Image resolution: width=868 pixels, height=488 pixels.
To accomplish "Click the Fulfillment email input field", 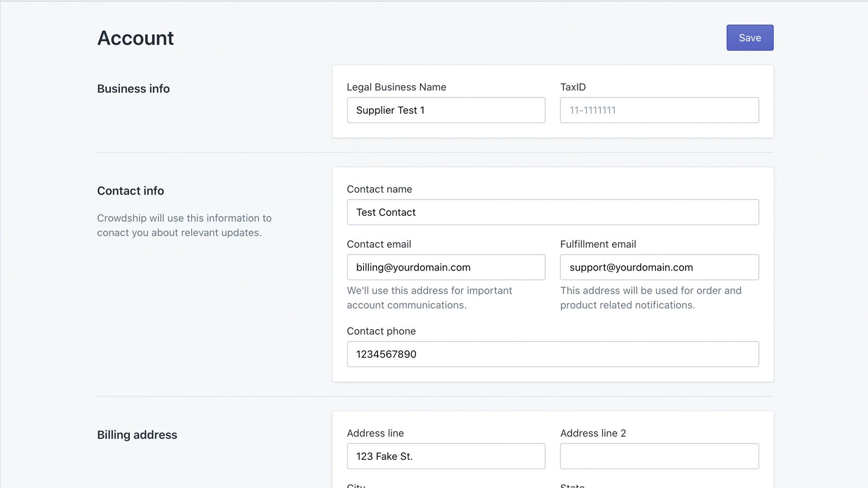I will click(659, 267).
